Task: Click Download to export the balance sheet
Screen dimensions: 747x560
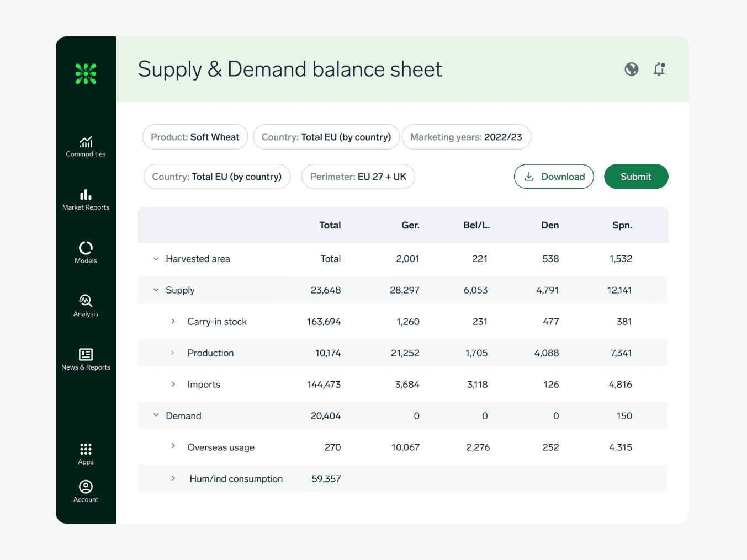Action: 554,177
